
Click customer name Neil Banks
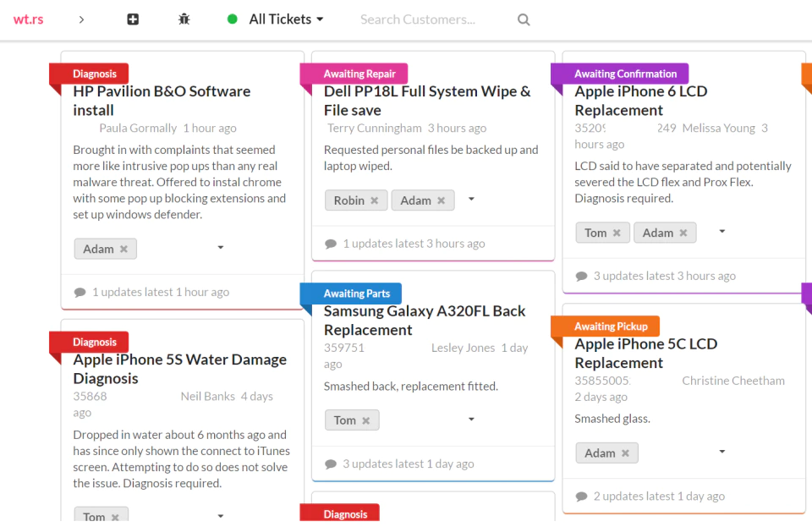208,397
